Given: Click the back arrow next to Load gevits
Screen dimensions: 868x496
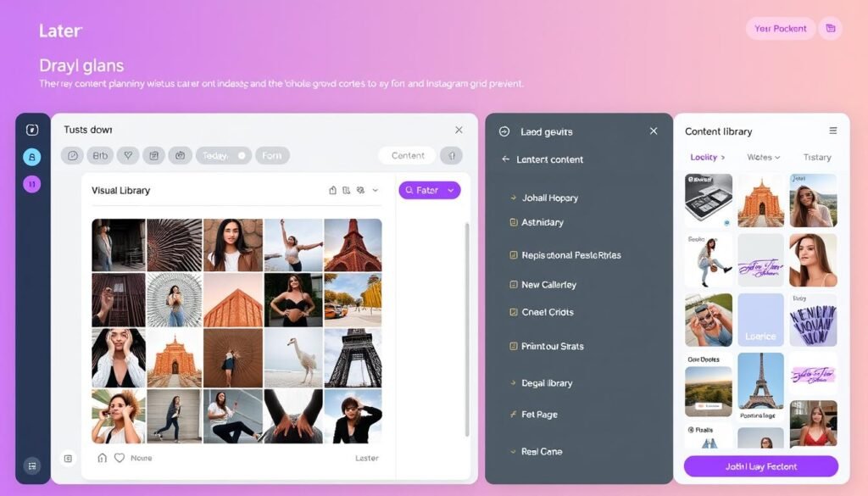Looking at the screenshot, I should [x=504, y=131].
